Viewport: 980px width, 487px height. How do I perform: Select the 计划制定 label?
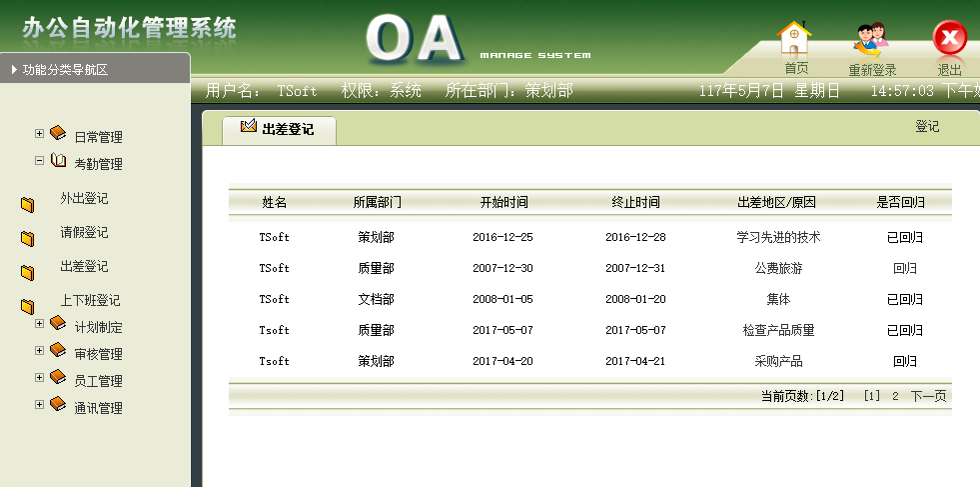[x=98, y=327]
